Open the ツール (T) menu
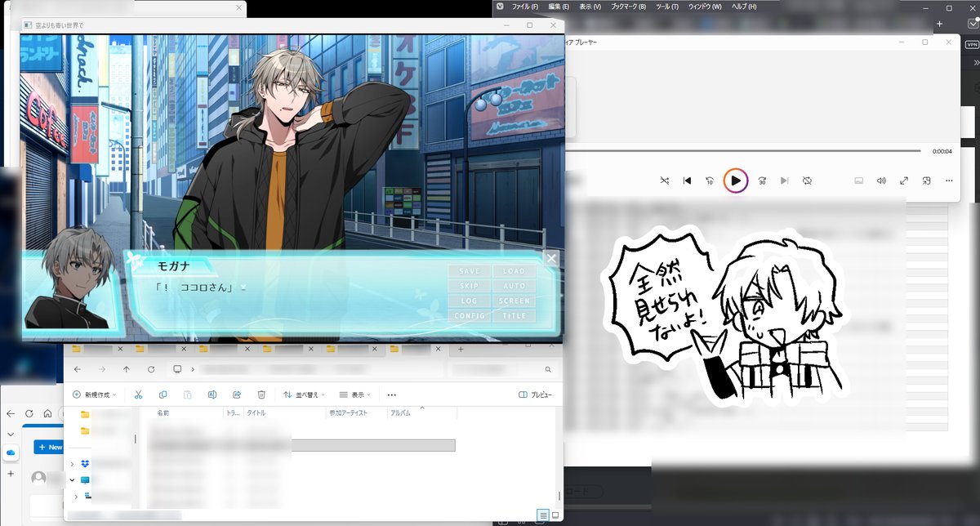This screenshot has width=980, height=526. [x=667, y=7]
